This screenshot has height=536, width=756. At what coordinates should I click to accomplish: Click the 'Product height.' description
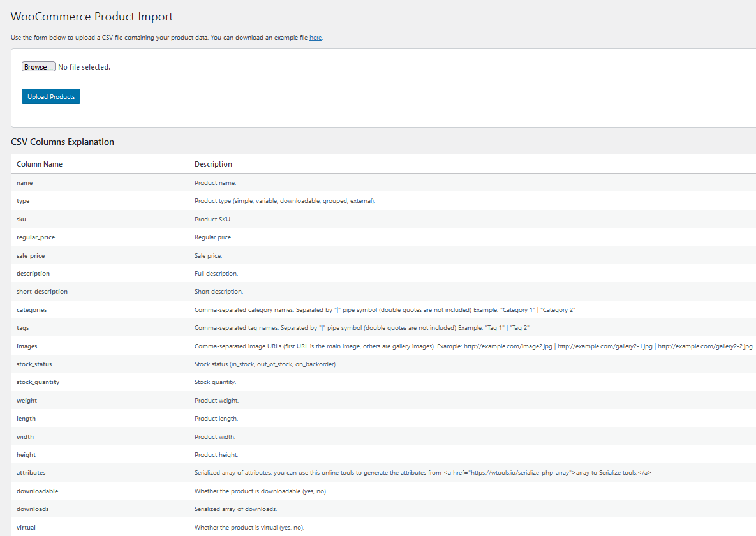click(x=216, y=455)
